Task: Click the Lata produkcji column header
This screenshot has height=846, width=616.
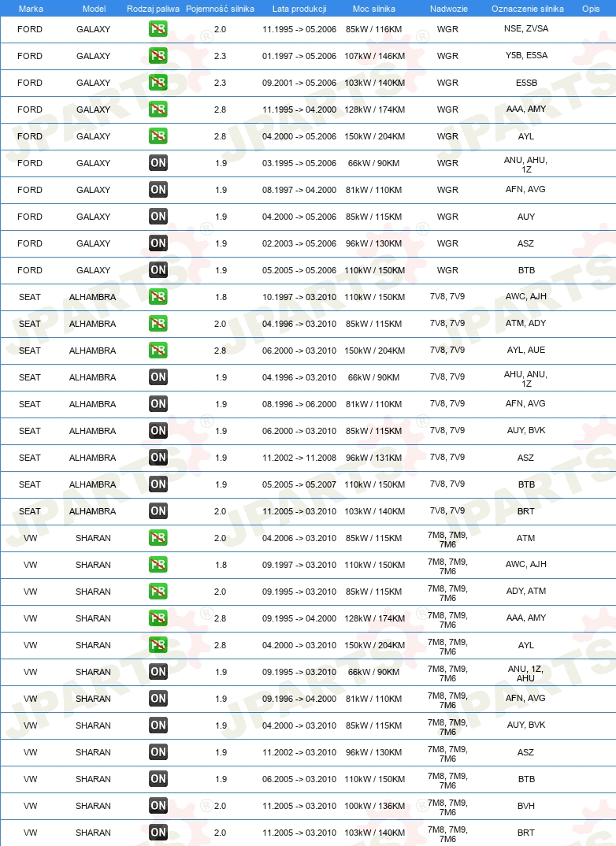Action: point(299,9)
